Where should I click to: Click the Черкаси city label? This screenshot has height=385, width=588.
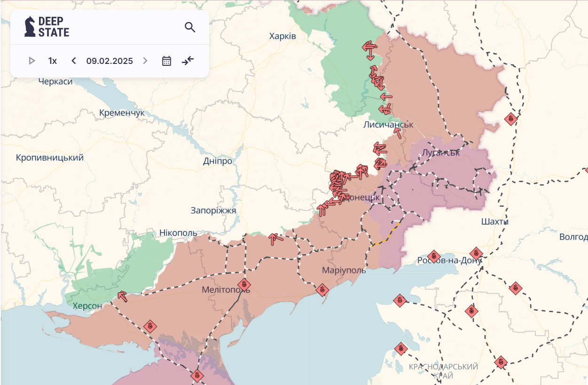tap(55, 81)
